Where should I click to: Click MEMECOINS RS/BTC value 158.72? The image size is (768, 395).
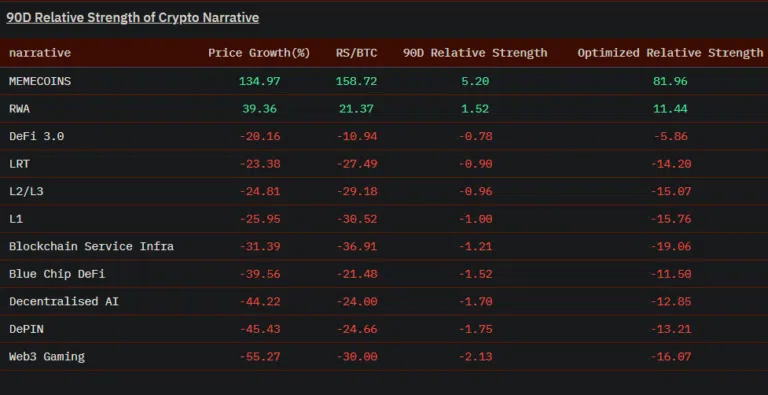point(357,81)
